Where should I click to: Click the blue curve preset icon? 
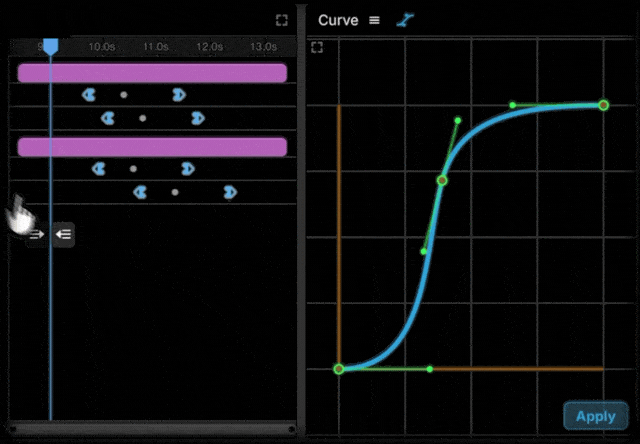click(x=405, y=20)
